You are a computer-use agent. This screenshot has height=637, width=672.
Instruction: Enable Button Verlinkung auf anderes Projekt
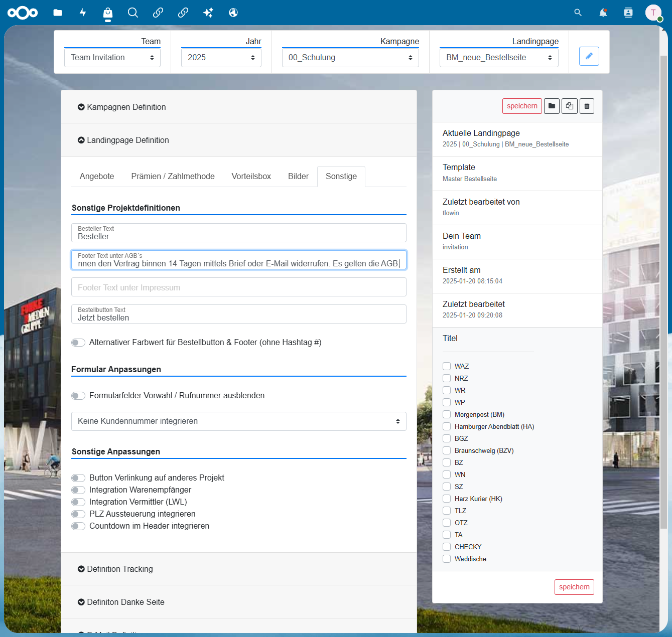point(78,478)
